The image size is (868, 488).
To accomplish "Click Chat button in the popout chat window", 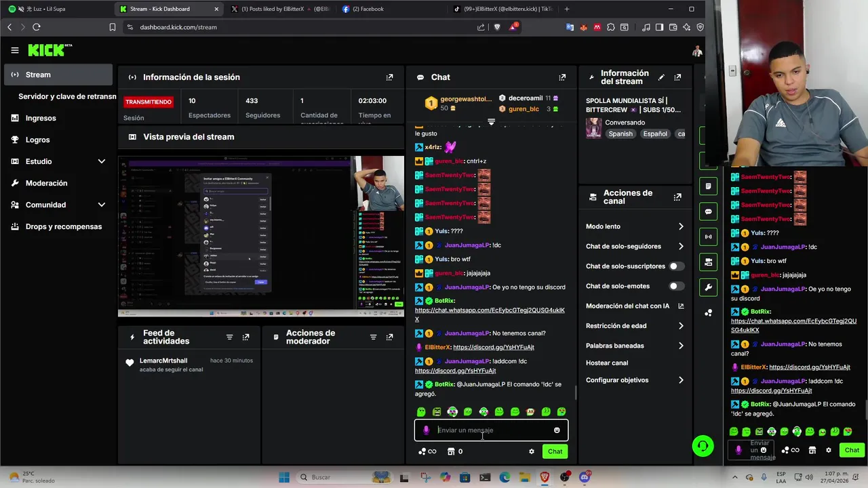I will pyautogui.click(x=852, y=450).
